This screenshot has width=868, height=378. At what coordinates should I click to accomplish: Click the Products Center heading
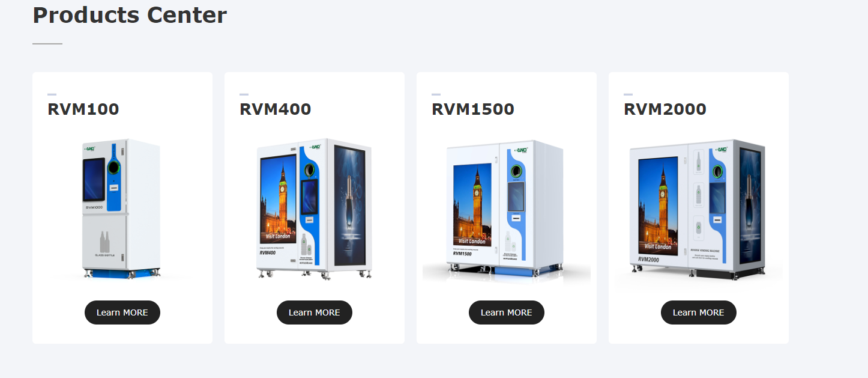pos(130,15)
